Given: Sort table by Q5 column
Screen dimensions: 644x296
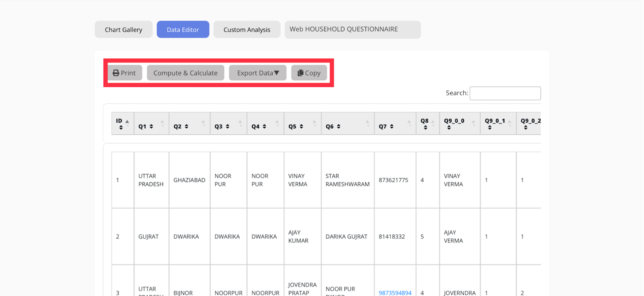Looking at the screenshot, I should click(x=303, y=123).
